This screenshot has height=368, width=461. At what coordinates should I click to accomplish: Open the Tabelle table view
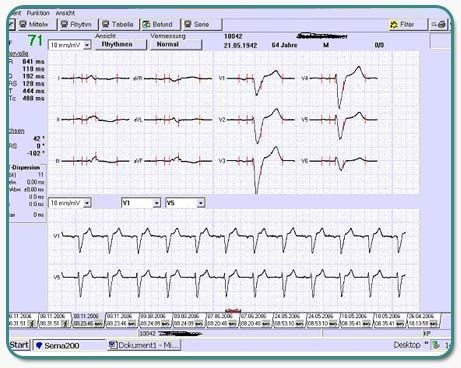pos(119,24)
